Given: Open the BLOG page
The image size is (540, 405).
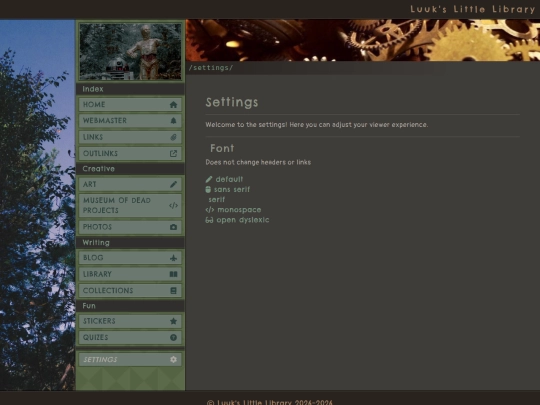Looking at the screenshot, I should tap(130, 258).
